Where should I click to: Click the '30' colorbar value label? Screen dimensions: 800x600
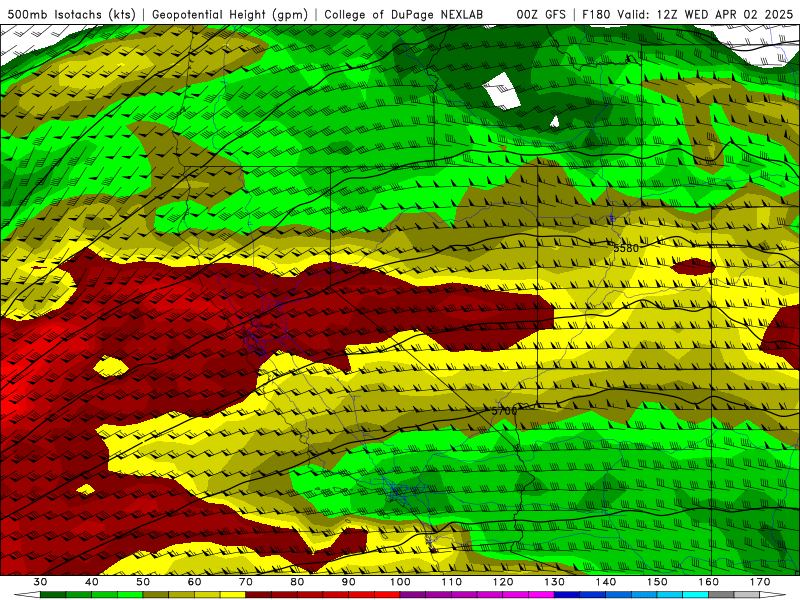click(x=40, y=582)
